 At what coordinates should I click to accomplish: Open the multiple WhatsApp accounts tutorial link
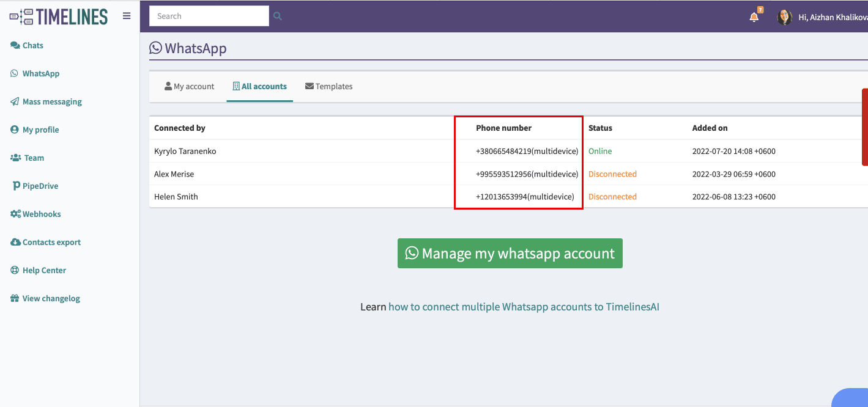tap(524, 306)
